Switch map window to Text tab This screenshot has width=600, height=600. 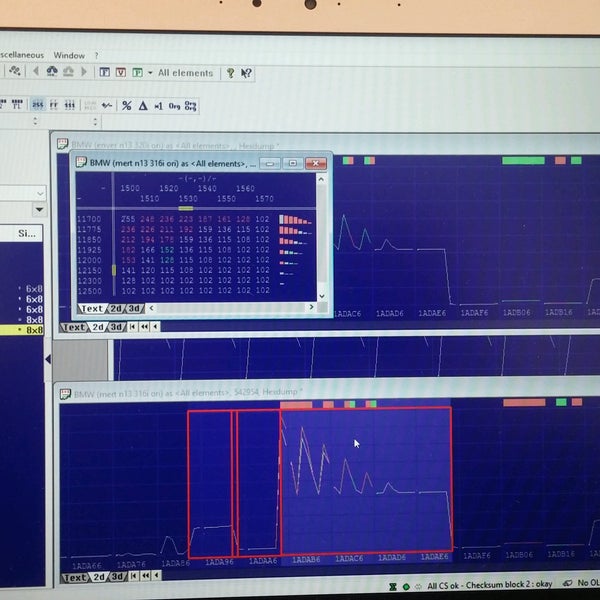[x=91, y=308]
